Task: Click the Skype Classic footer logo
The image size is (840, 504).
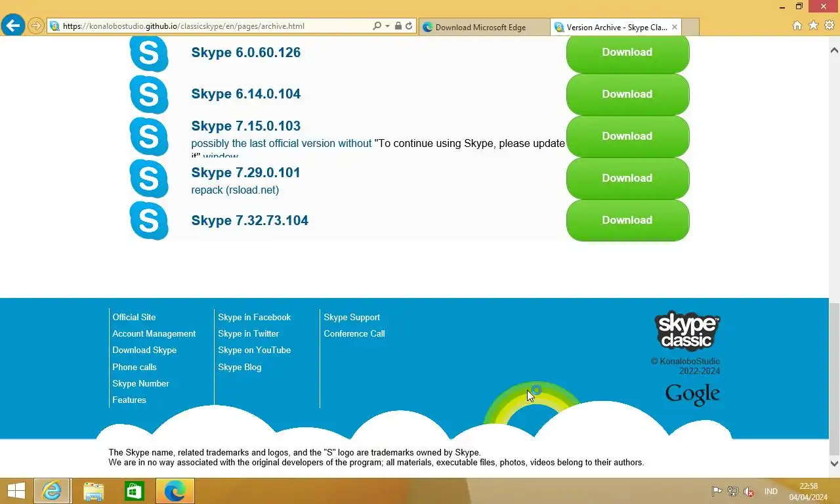Action: (x=687, y=331)
